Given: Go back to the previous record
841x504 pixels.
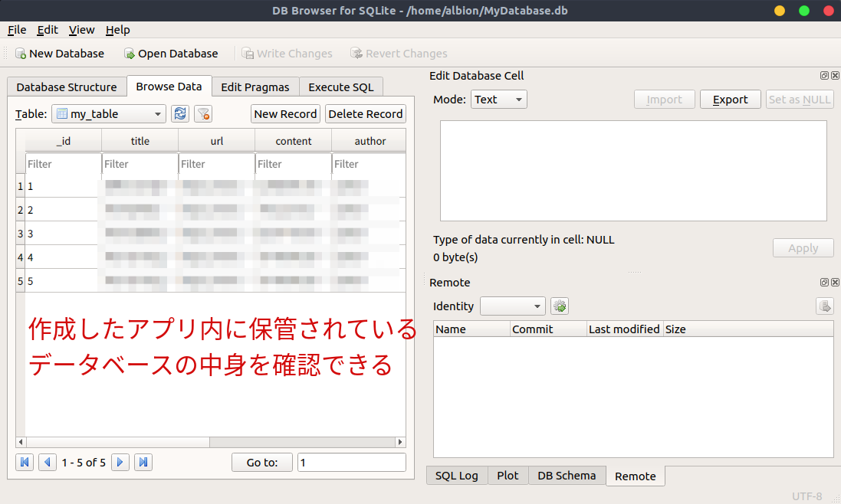Looking at the screenshot, I should point(47,462).
